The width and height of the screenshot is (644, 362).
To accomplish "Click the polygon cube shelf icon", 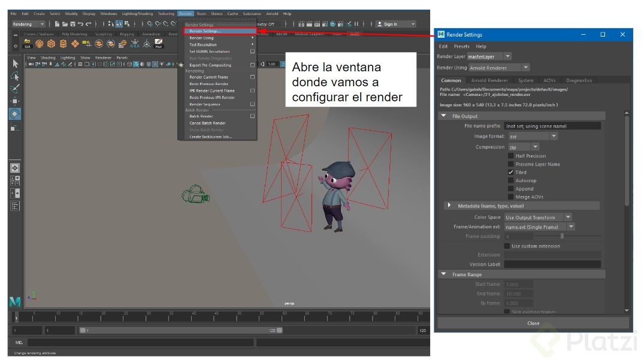I will (52, 44).
